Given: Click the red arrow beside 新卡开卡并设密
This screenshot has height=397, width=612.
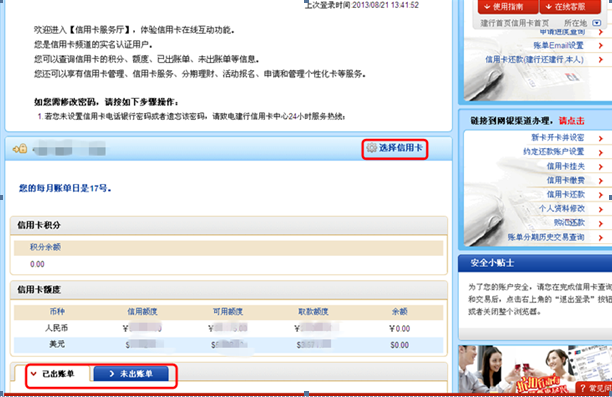Looking at the screenshot, I should click(601, 138).
